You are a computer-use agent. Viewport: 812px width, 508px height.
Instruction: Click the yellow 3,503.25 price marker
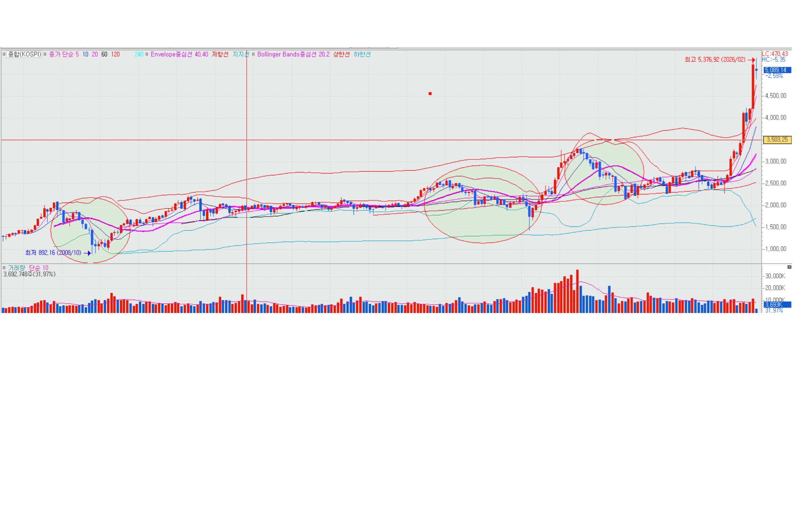pos(777,140)
